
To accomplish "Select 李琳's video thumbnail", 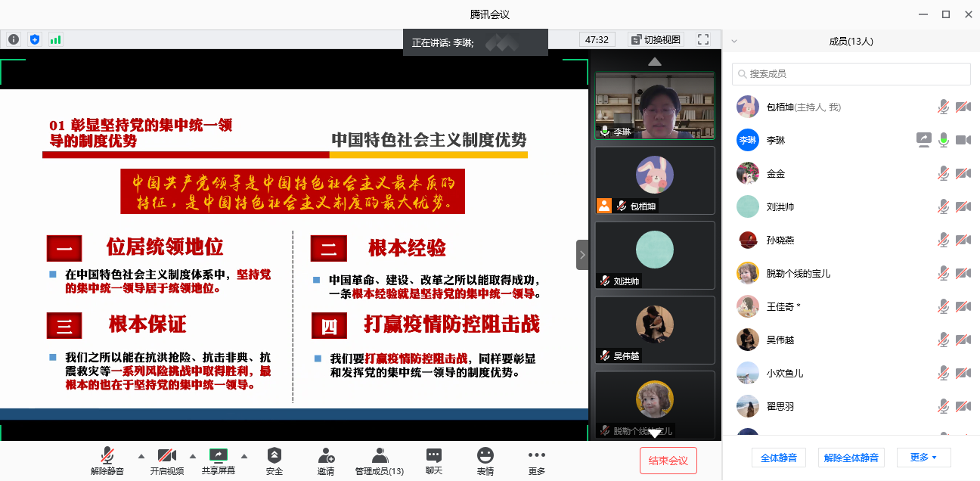I will 655,106.
